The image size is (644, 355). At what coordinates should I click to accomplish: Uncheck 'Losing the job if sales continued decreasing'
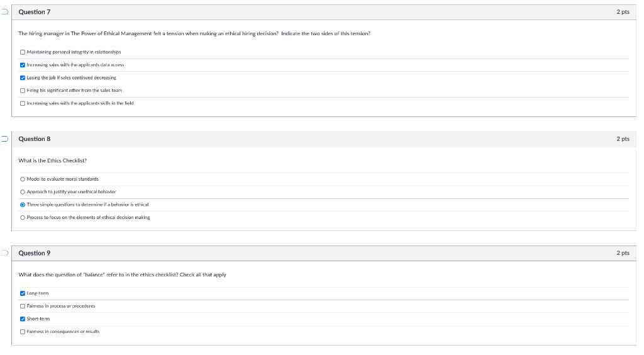(x=23, y=77)
